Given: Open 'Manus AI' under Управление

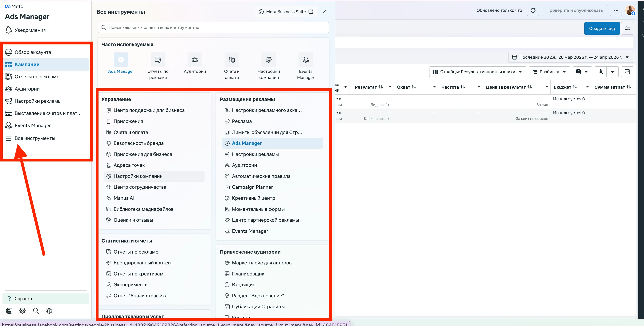Looking at the screenshot, I should [154, 198].
